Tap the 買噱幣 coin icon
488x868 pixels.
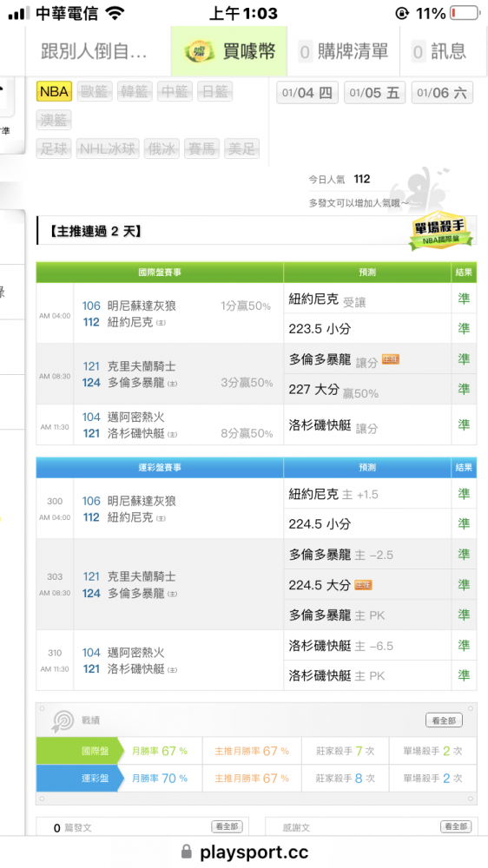(199, 51)
